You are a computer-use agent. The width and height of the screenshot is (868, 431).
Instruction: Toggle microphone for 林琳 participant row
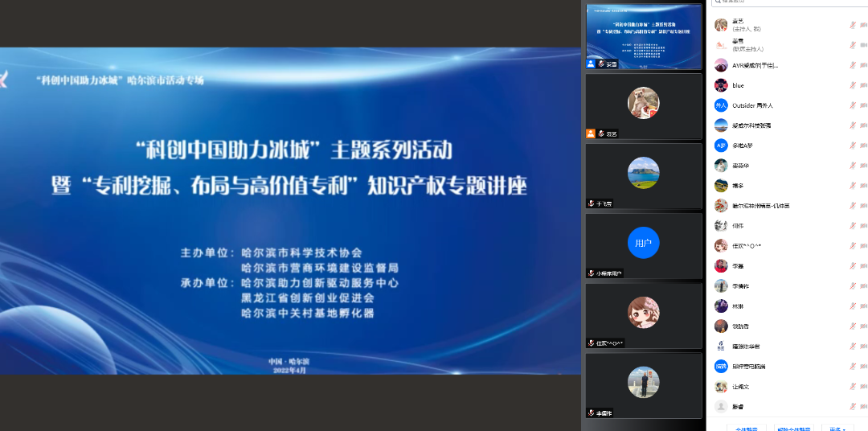point(853,306)
